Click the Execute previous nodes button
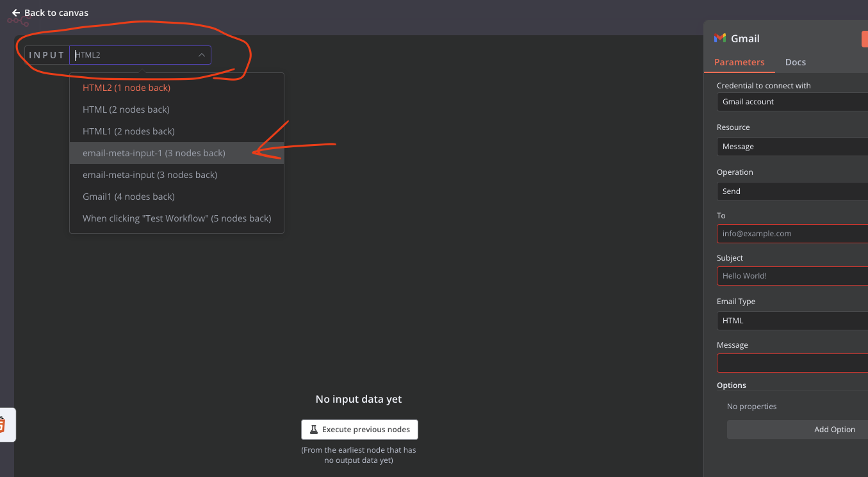The height and width of the screenshot is (477, 868). (359, 429)
